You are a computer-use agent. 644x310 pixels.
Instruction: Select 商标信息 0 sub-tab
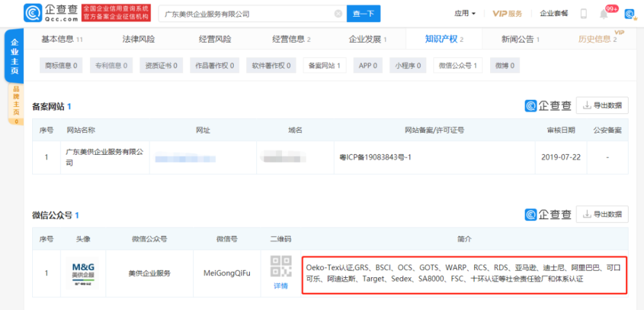[61, 65]
